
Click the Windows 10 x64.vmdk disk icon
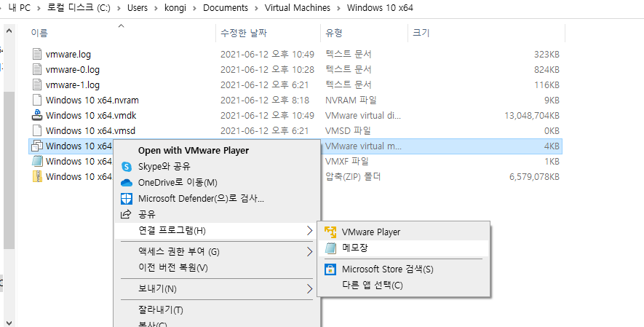[x=37, y=115]
